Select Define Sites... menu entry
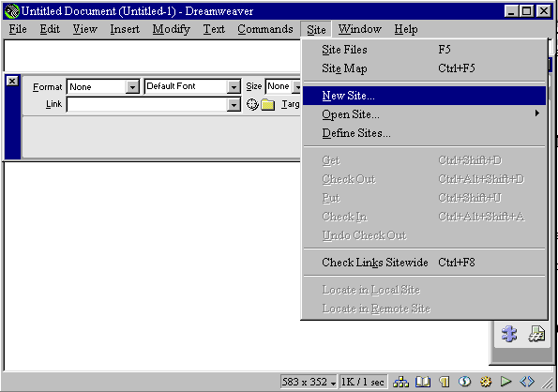The width and height of the screenshot is (558, 392). click(x=424, y=133)
